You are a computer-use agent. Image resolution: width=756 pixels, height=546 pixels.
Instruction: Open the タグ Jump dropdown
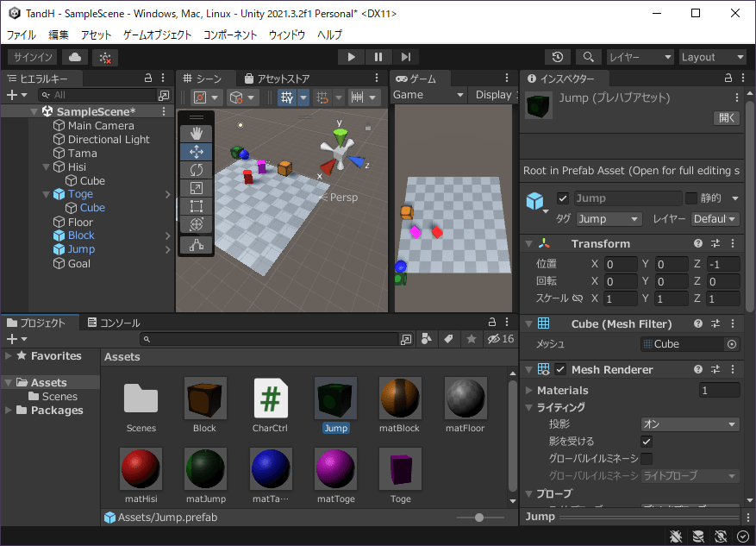(609, 219)
